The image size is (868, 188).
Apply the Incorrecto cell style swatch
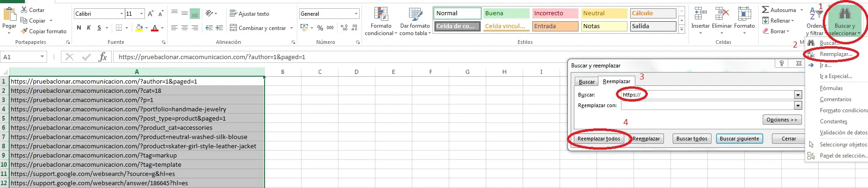click(x=555, y=13)
